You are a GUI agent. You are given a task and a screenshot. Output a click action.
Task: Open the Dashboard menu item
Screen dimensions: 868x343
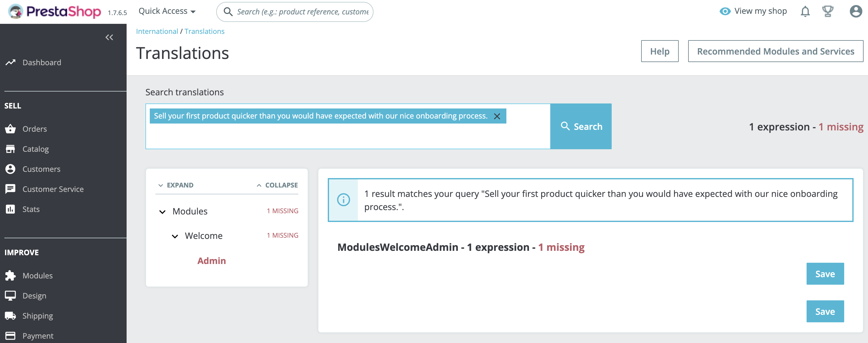(x=42, y=62)
